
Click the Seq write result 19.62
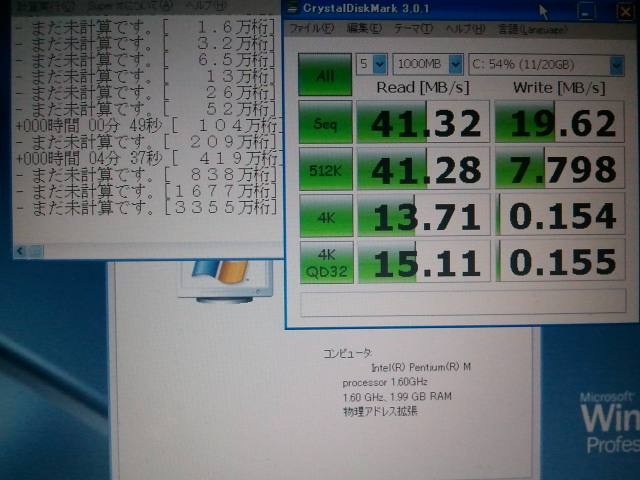tap(560, 122)
